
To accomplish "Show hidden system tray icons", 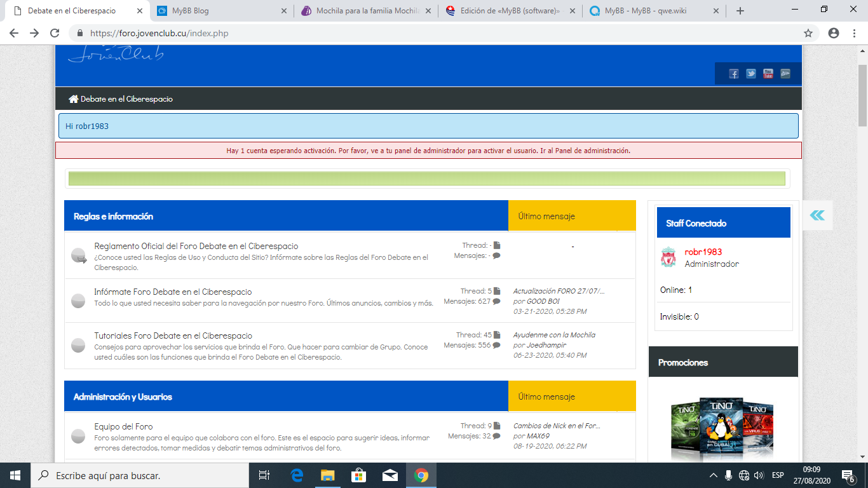I will click(x=713, y=475).
